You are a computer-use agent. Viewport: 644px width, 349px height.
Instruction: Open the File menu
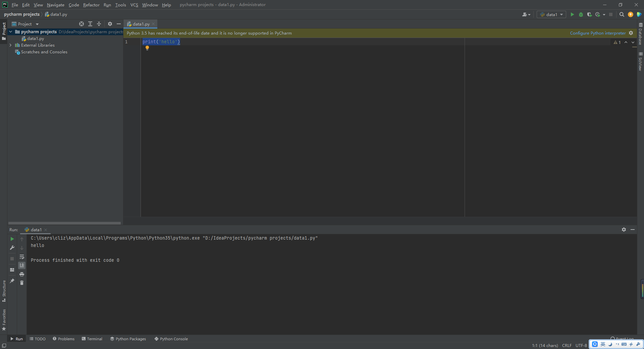[15, 5]
